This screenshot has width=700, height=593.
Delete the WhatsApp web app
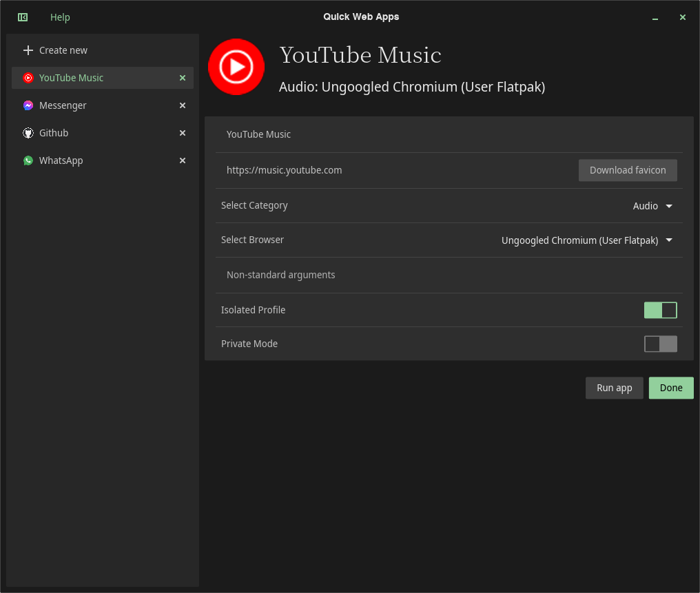[183, 160]
